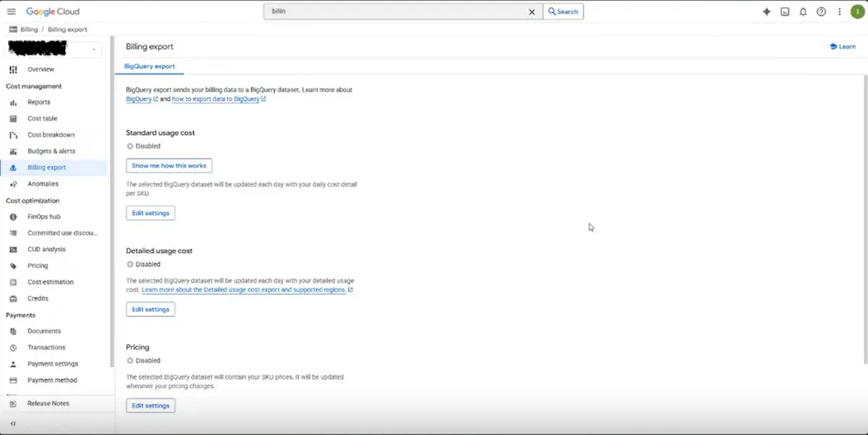Open Budgets & alerts page

(51, 151)
